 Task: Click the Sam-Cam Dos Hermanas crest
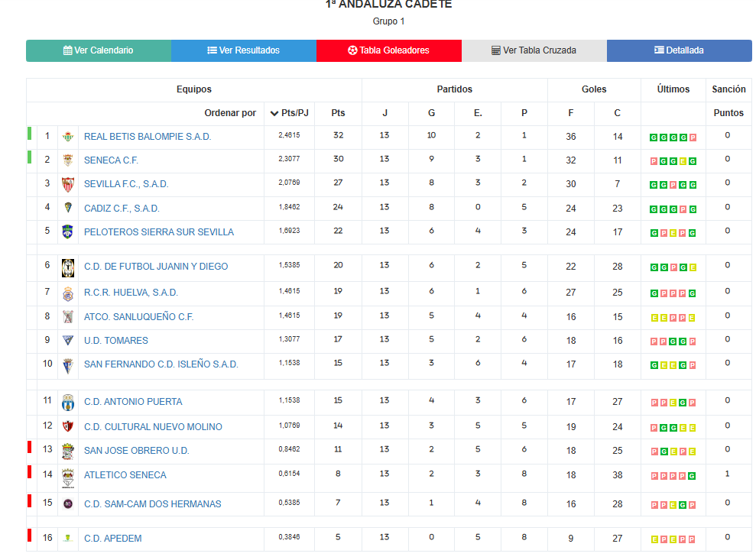click(68, 504)
